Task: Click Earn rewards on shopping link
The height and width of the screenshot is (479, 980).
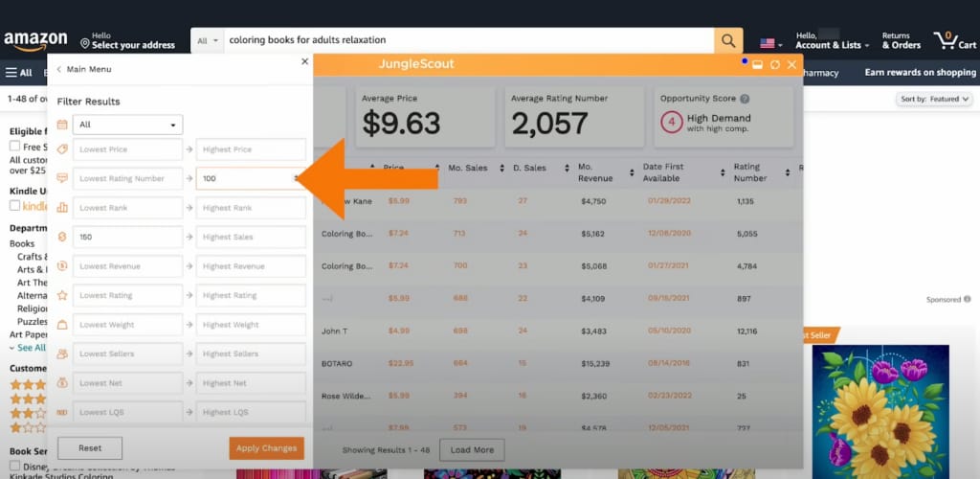Action: 920,73
